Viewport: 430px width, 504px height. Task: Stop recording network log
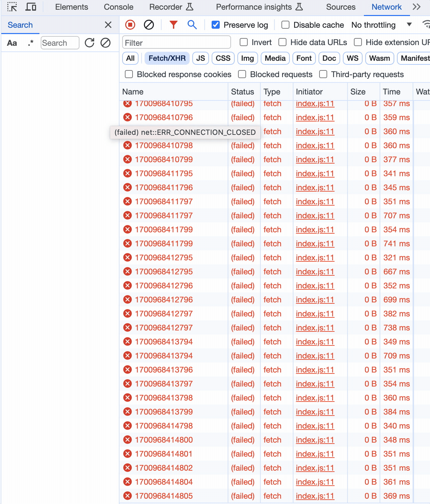(130, 24)
